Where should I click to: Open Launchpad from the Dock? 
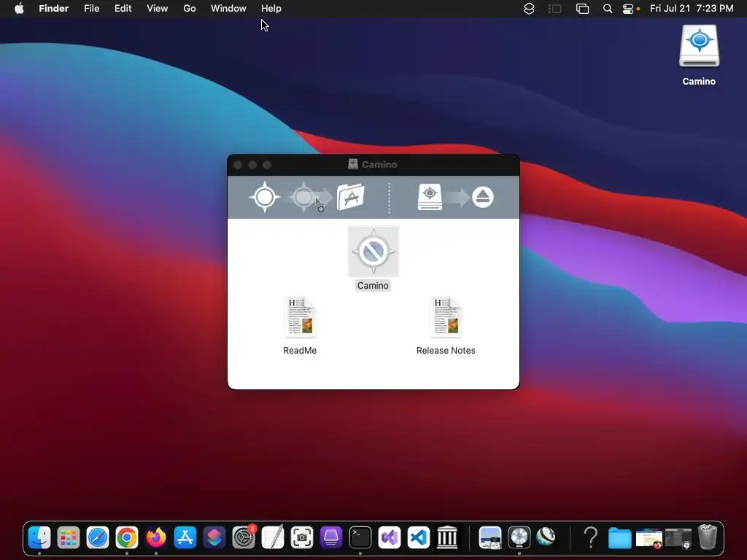[69, 537]
